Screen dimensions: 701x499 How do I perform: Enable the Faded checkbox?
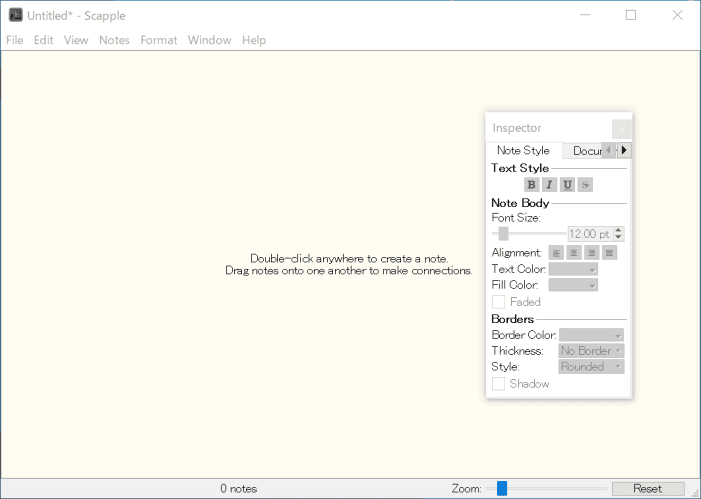[x=499, y=302]
